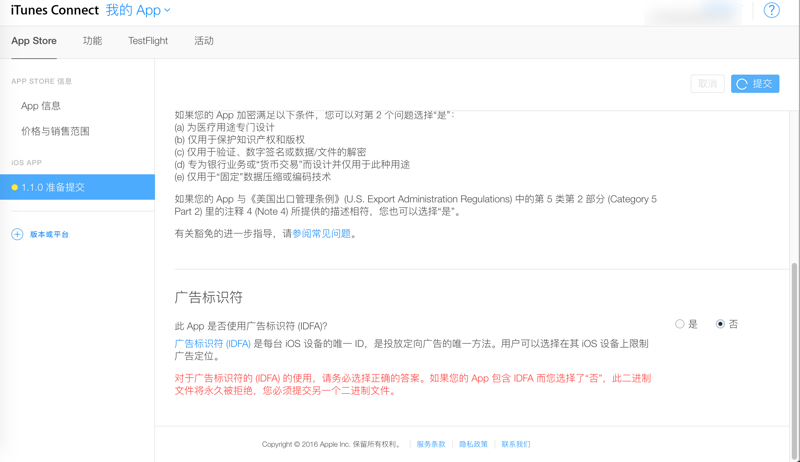Click the Copyright 2016 Apple Inc. text
This screenshot has height=462, width=800.
331,444
